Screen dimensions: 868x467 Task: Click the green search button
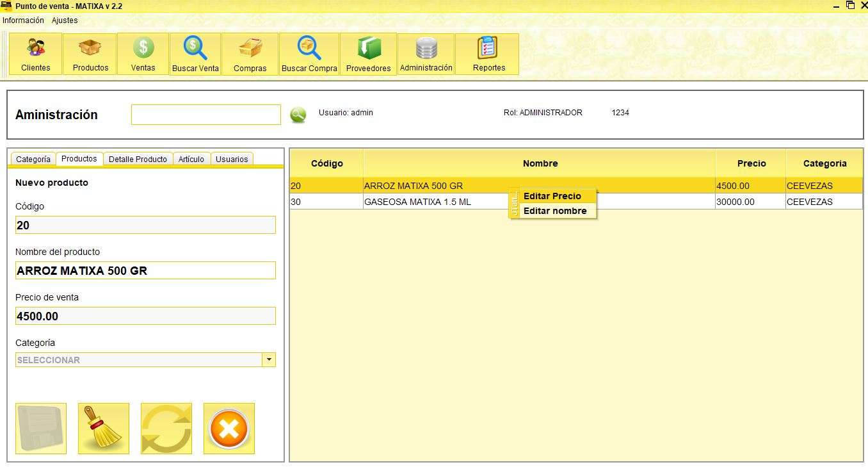(x=298, y=115)
